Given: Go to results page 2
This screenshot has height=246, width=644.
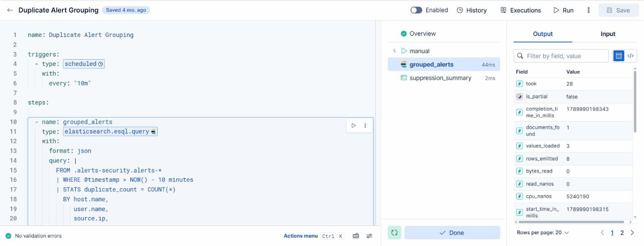Looking at the screenshot, I should tap(622, 233).
